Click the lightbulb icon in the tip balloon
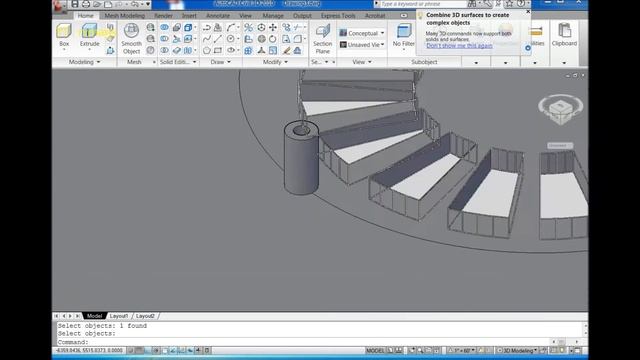 (420, 16)
